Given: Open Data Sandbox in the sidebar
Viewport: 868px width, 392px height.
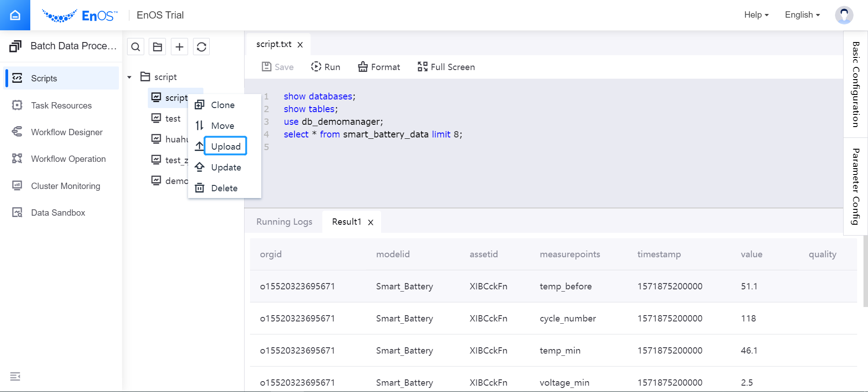Looking at the screenshot, I should (x=61, y=213).
